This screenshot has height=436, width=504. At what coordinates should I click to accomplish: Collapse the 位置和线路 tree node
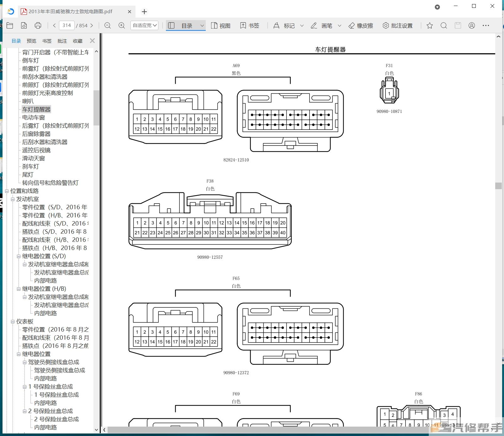[x=7, y=191]
